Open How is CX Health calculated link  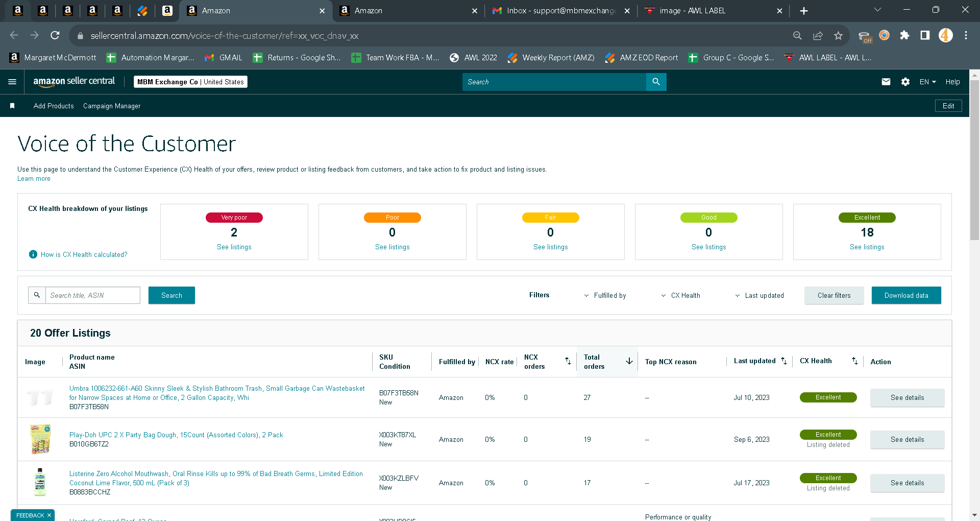click(x=84, y=254)
